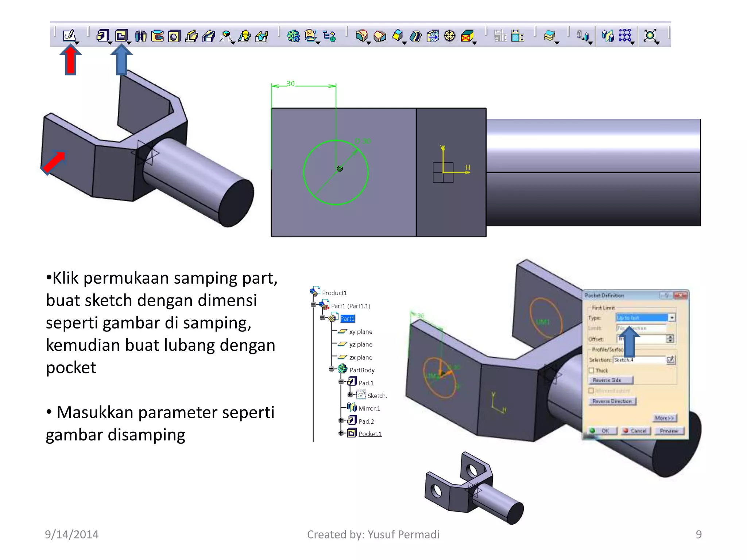Select the Split surface tool icon

(x=549, y=36)
